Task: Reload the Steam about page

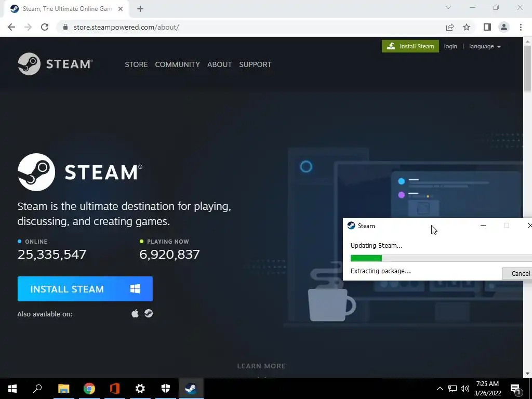Action: (45, 27)
